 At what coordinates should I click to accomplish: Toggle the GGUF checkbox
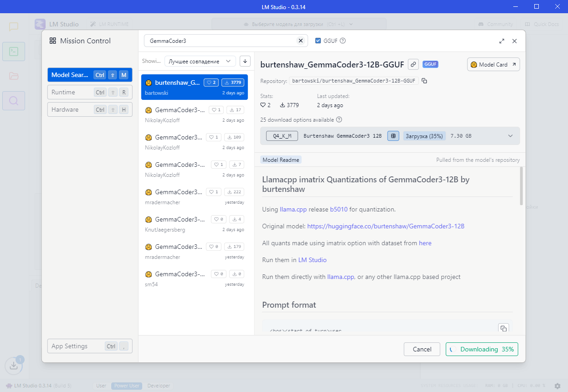(x=318, y=41)
